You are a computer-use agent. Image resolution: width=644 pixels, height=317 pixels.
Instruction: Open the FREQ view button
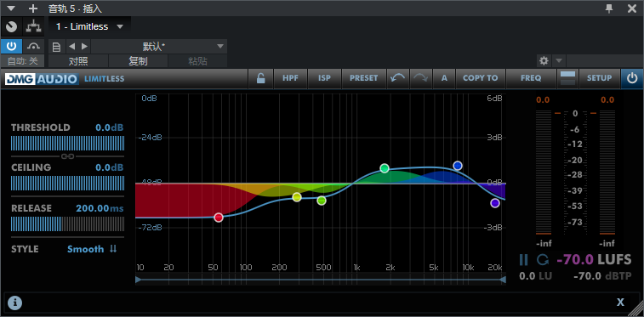pyautogui.click(x=531, y=78)
